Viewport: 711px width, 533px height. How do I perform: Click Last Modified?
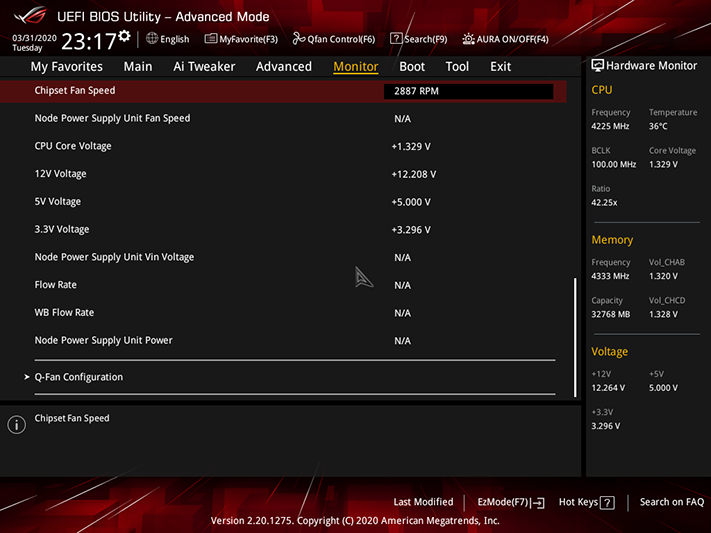[423, 502]
